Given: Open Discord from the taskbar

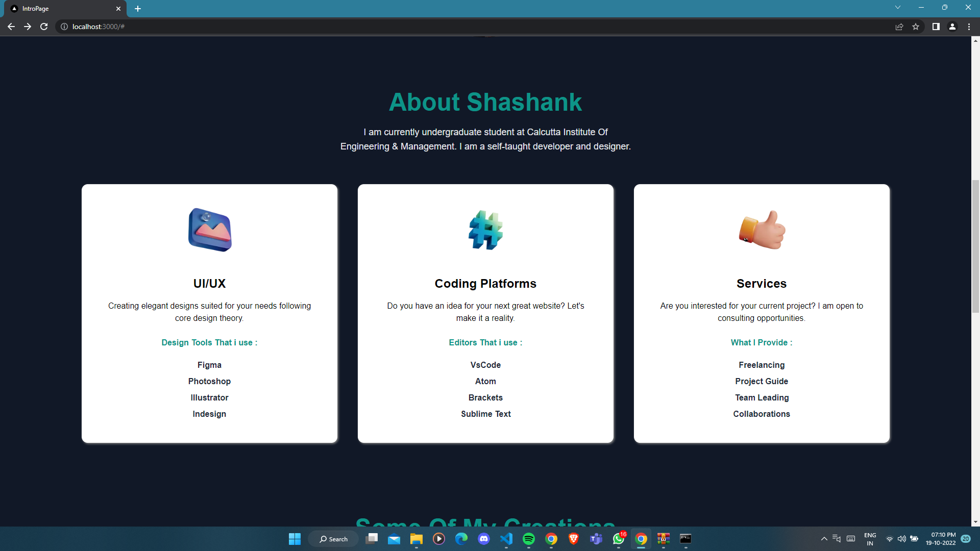Looking at the screenshot, I should 483,539.
